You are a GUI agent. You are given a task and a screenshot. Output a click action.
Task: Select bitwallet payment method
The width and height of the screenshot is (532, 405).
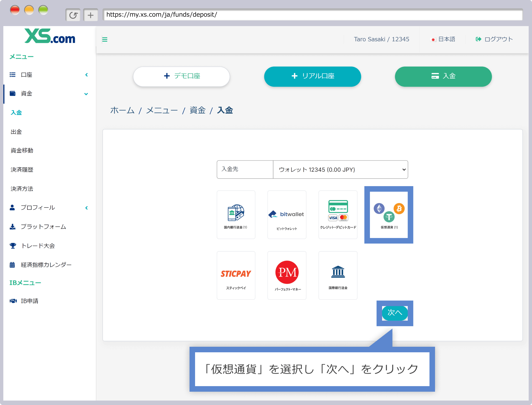tap(287, 215)
